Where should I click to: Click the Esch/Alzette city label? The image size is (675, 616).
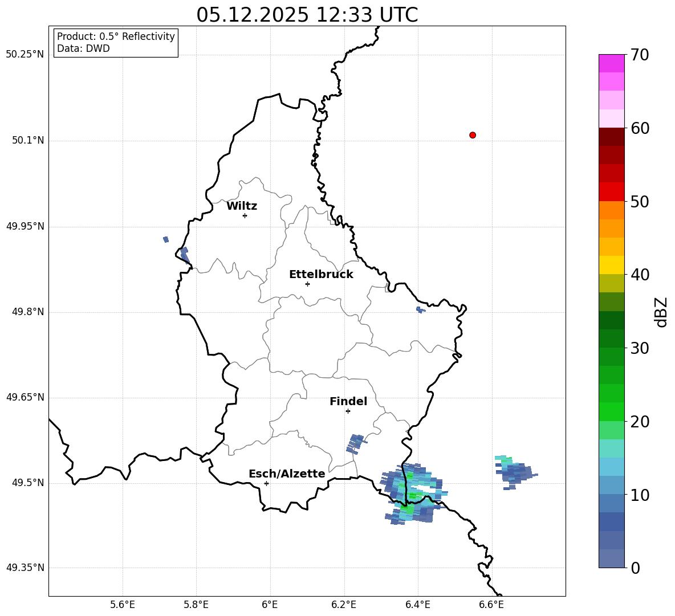tap(287, 474)
